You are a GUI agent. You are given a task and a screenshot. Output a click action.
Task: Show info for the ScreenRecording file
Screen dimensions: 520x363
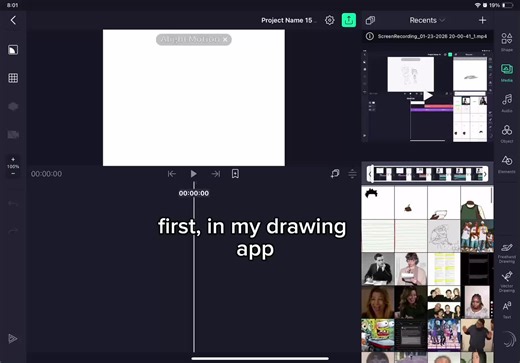(x=370, y=36)
